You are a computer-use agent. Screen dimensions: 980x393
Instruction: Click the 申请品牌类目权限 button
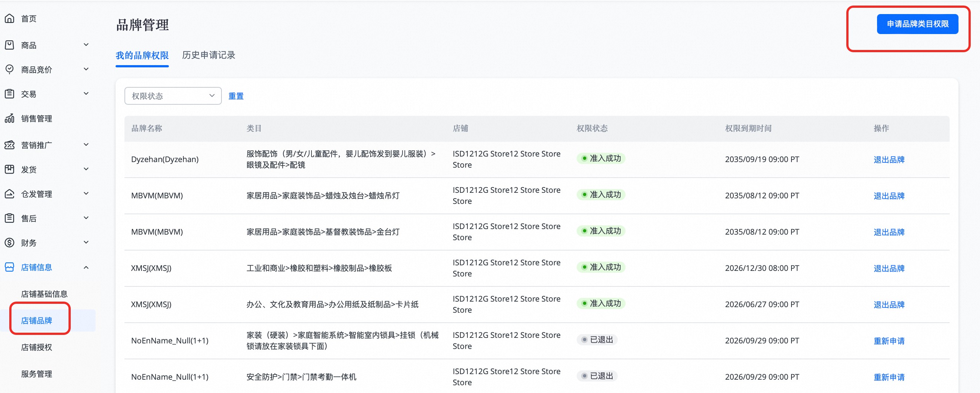(x=917, y=24)
